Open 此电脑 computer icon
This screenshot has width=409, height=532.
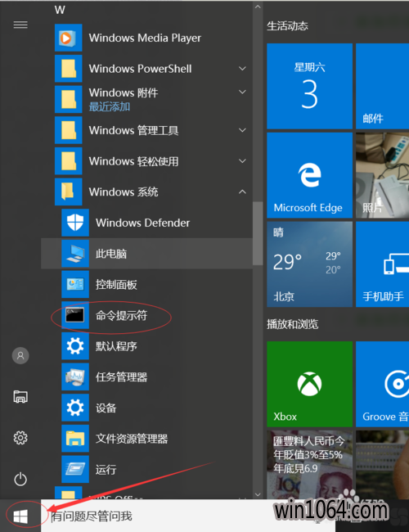point(75,254)
